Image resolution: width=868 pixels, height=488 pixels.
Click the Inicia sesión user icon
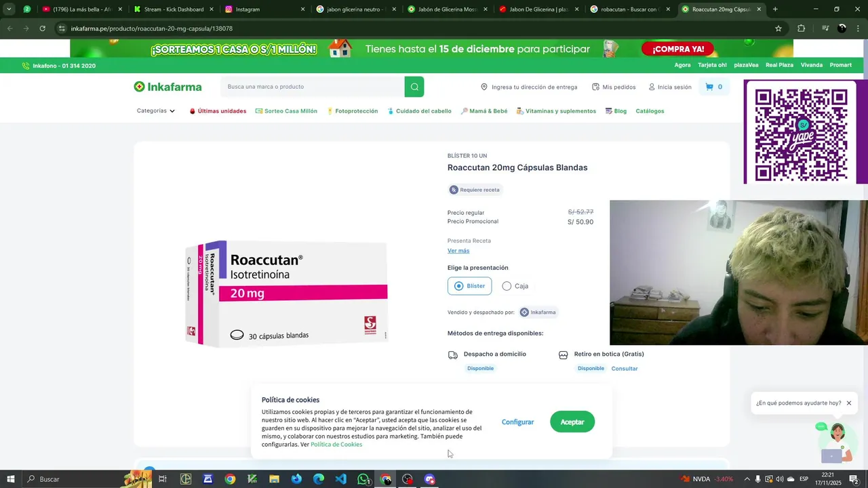652,87
